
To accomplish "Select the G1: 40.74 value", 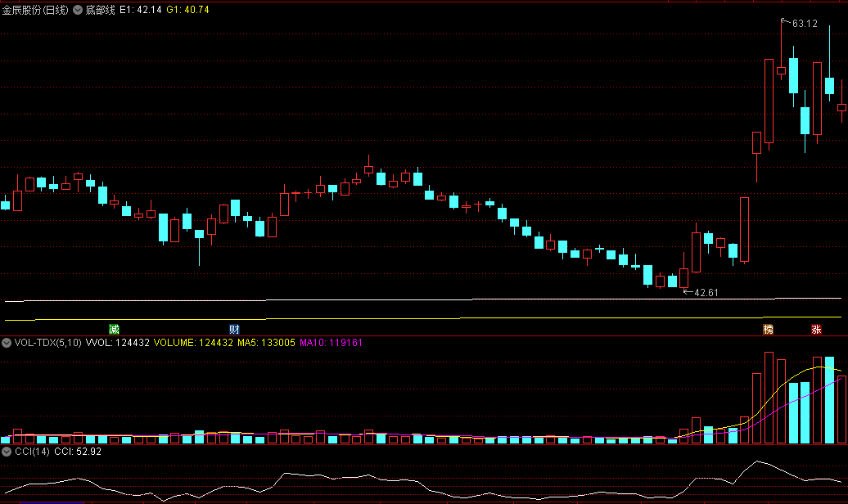I will tap(187, 10).
